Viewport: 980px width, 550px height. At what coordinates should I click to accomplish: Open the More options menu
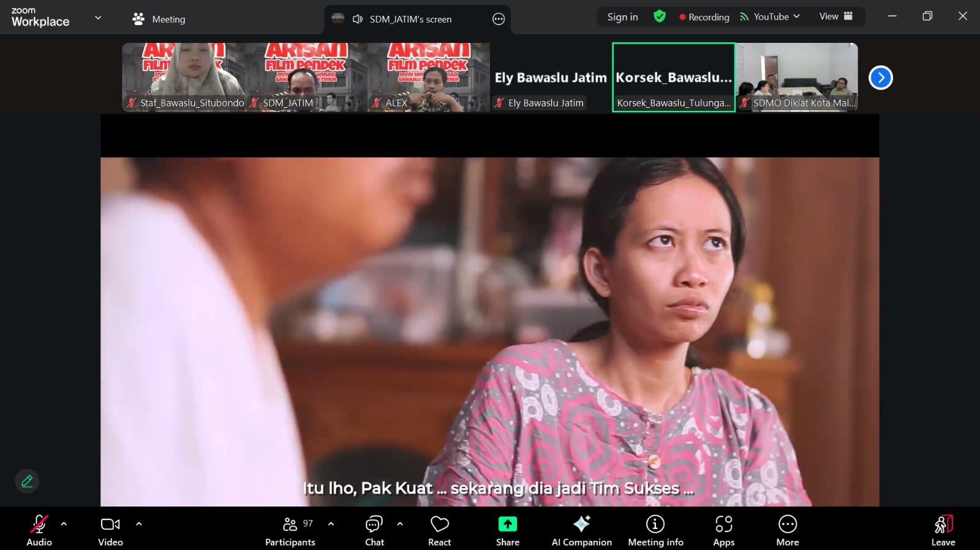788,530
